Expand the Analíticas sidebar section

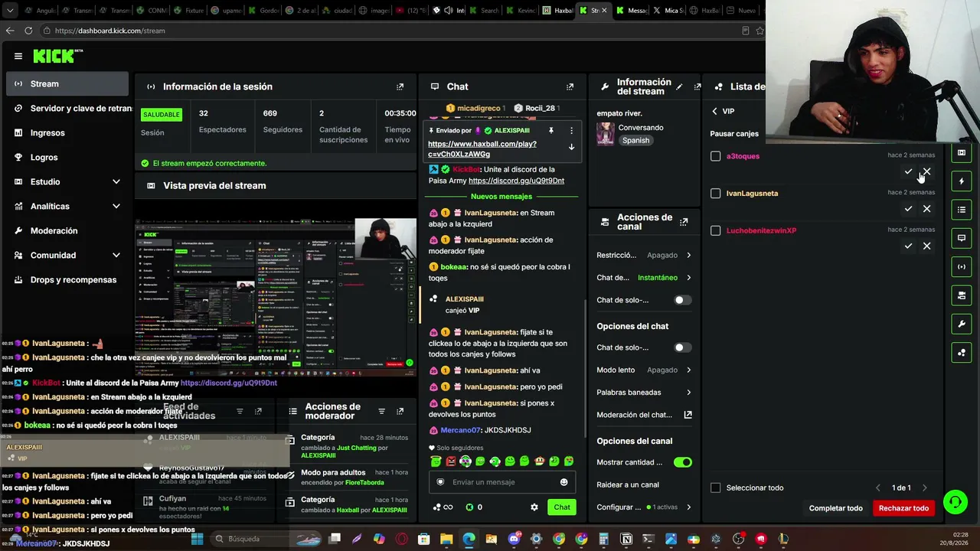tap(116, 207)
